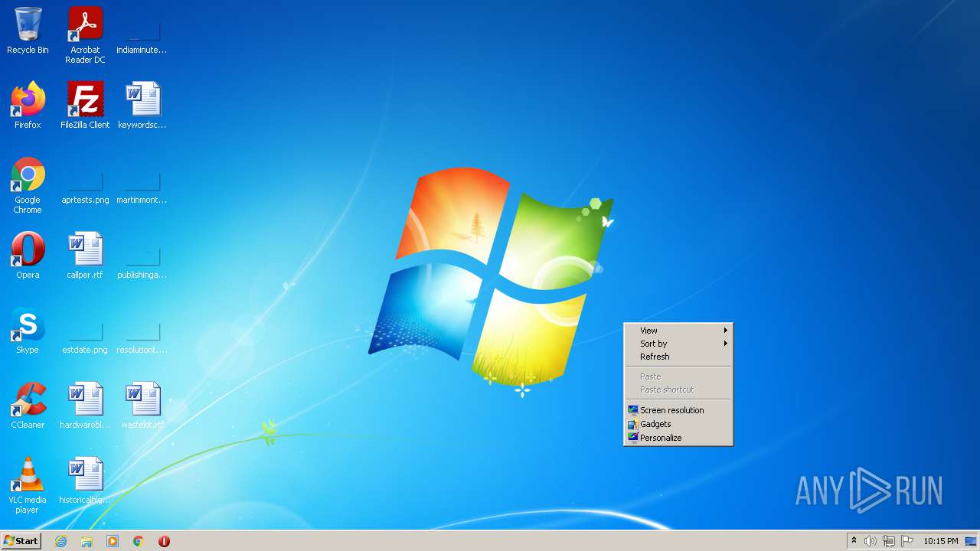The image size is (980, 551).
Task: Select the hardwarebl Word document icon
Action: tap(85, 406)
